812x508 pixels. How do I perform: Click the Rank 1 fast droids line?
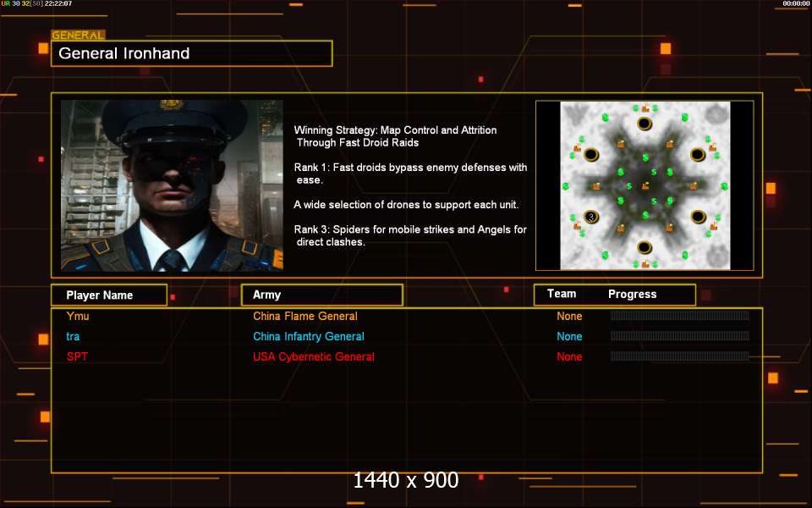tap(410, 174)
